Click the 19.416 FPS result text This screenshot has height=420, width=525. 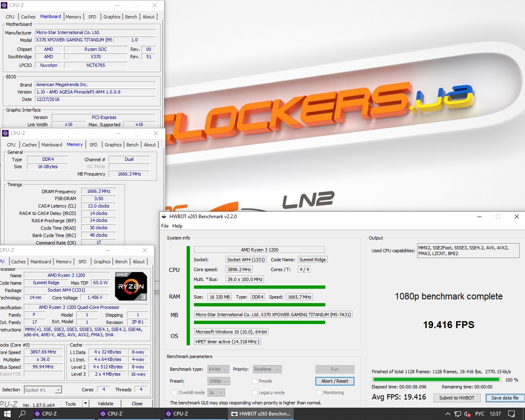click(x=449, y=325)
